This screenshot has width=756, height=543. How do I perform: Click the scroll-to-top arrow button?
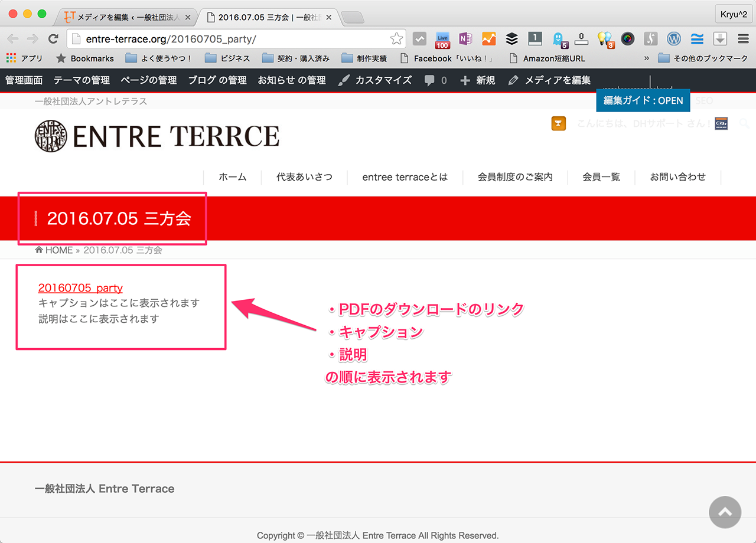point(725,511)
